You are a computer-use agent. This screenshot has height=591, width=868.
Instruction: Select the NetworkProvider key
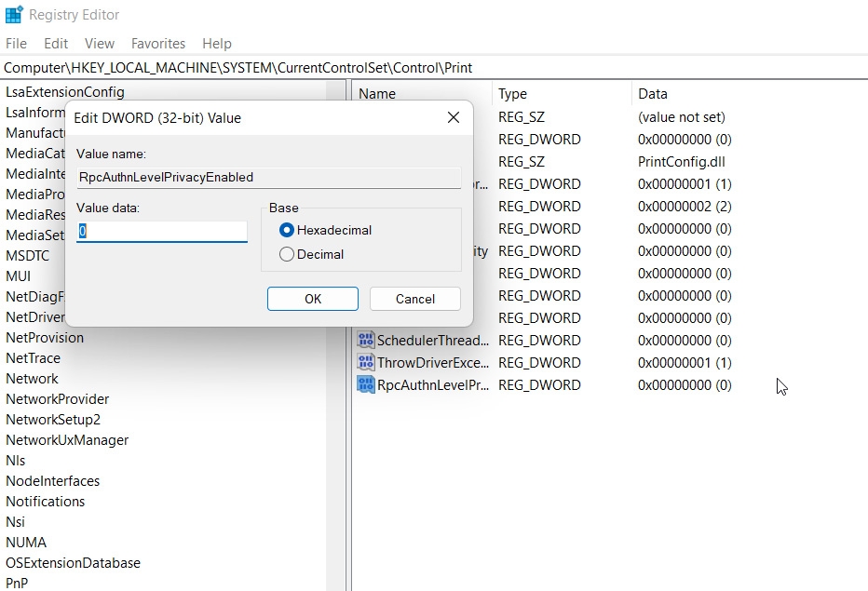click(x=58, y=399)
